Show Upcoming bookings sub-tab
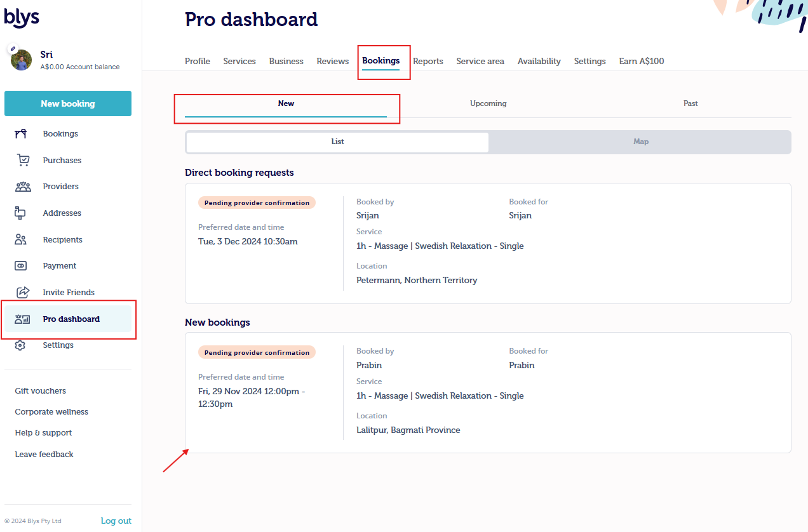Viewport: 808px width, 532px height. pos(488,103)
